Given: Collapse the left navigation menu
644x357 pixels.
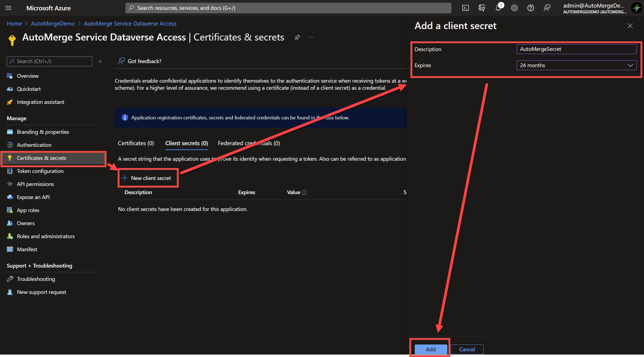Looking at the screenshot, I should pyautogui.click(x=100, y=61).
